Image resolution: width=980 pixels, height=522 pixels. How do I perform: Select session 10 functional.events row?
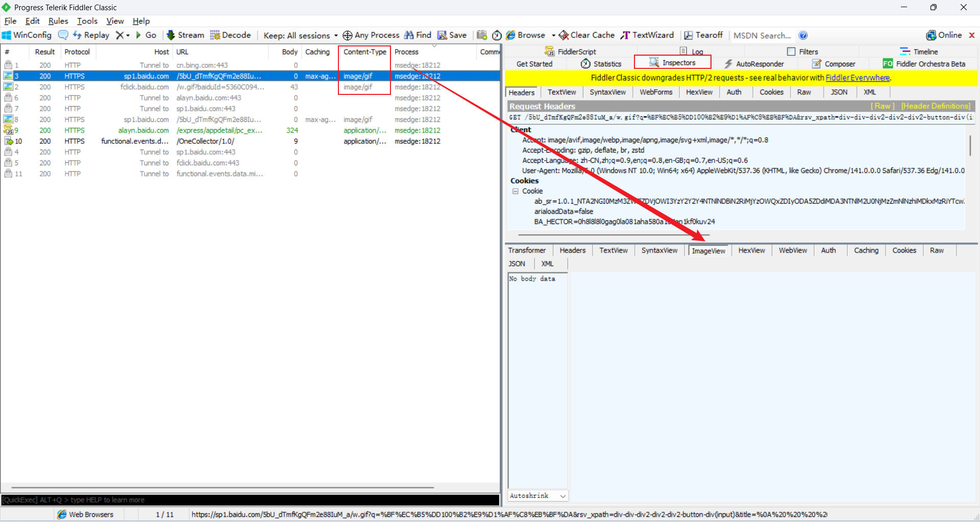pyautogui.click(x=250, y=141)
